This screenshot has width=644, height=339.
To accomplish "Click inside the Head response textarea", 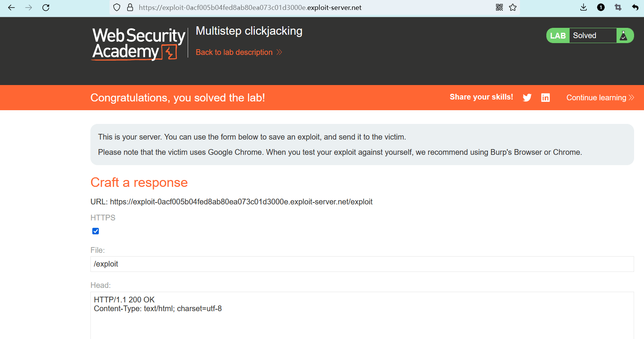I will (362, 317).
